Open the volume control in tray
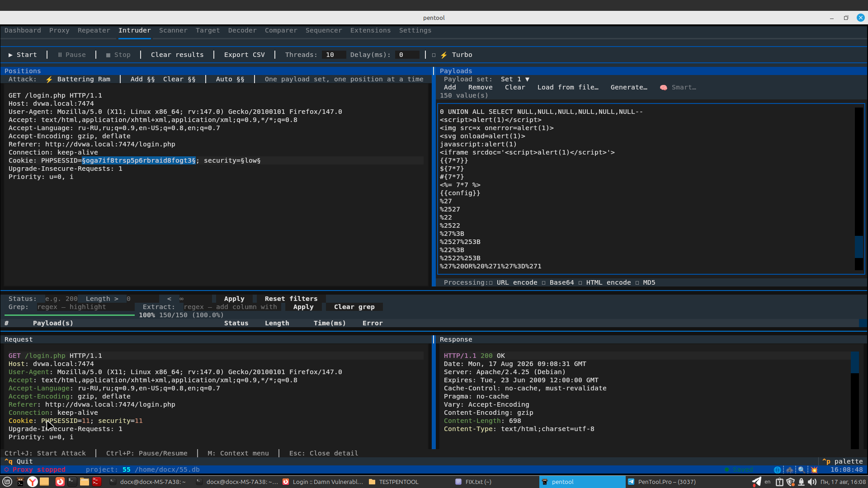This screenshot has width=868, height=488. pyautogui.click(x=812, y=482)
